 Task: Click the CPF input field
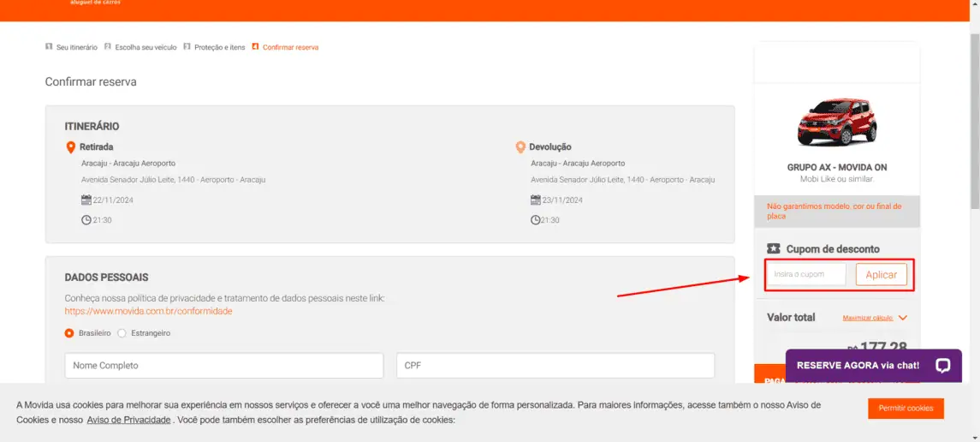pos(555,365)
